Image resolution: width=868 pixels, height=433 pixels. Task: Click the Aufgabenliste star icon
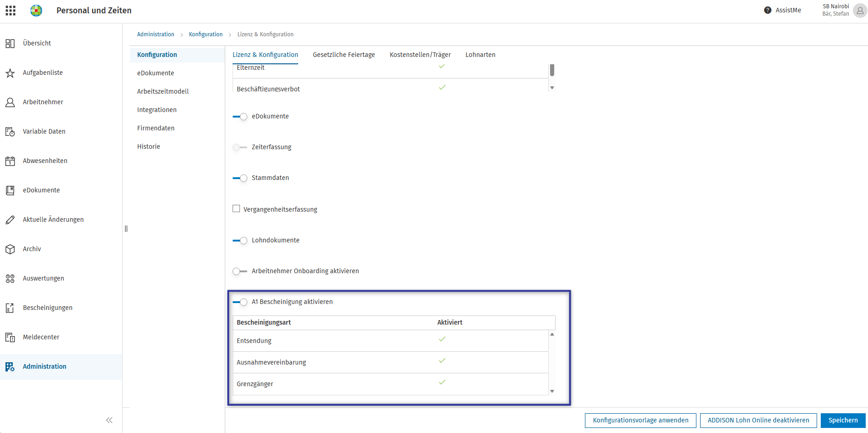tap(10, 73)
